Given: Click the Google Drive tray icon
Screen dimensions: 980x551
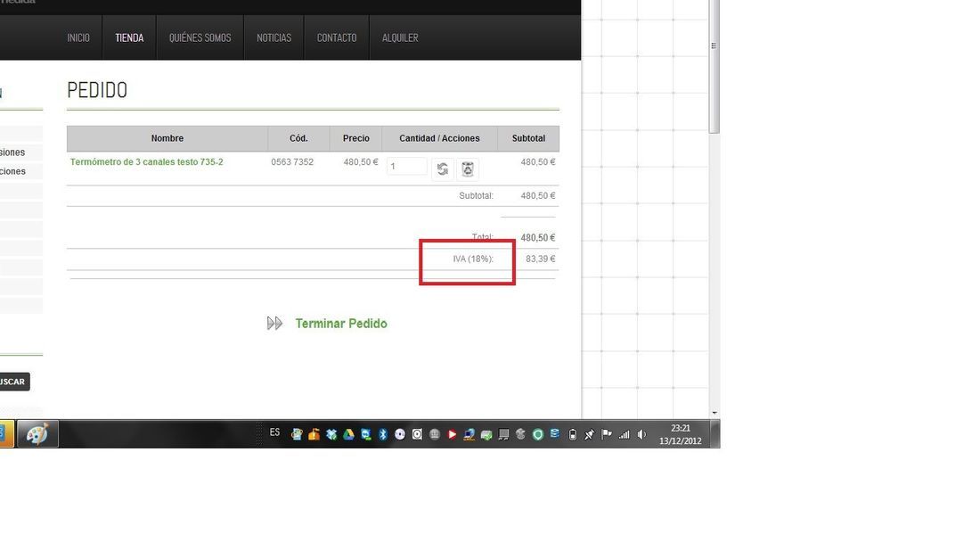Looking at the screenshot, I should point(348,434).
